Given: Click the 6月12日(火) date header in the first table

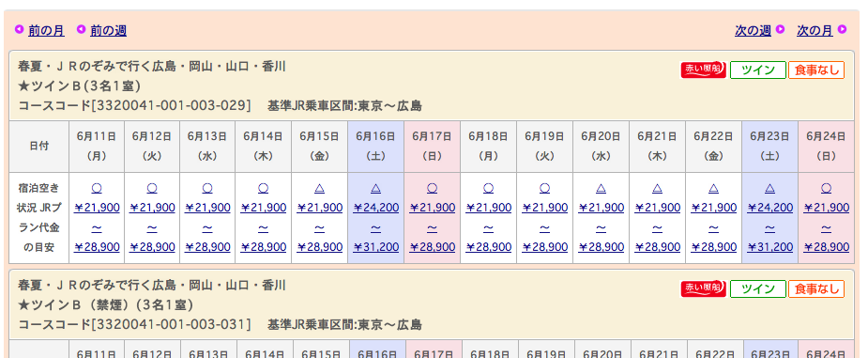Looking at the screenshot, I should pyautogui.click(x=152, y=147).
